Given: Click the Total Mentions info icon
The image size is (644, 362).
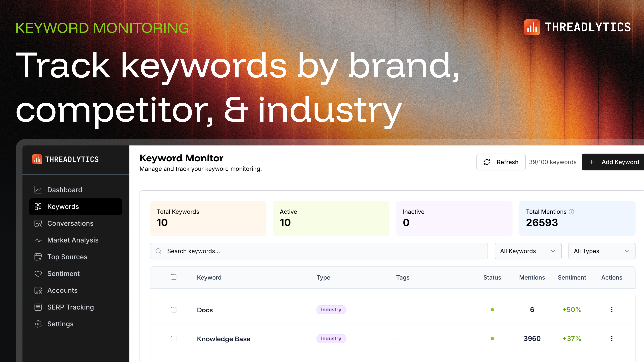Looking at the screenshot, I should click(x=572, y=212).
